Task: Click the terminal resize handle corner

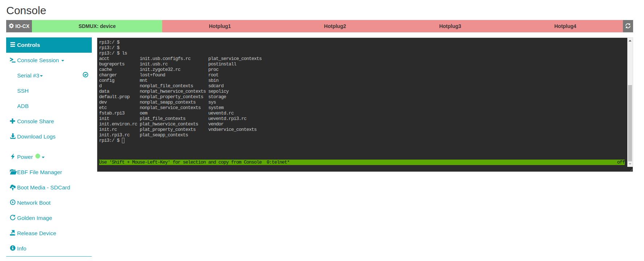Action: tap(631, 169)
